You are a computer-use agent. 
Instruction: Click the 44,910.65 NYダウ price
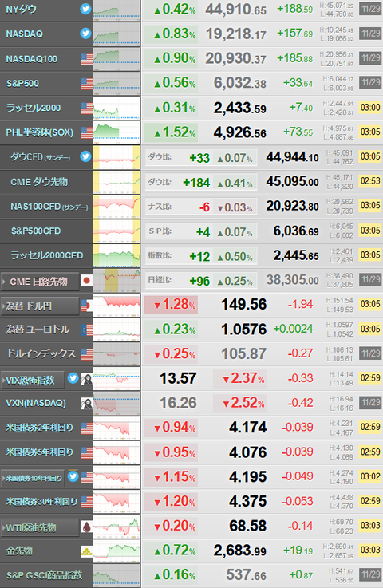(x=236, y=10)
